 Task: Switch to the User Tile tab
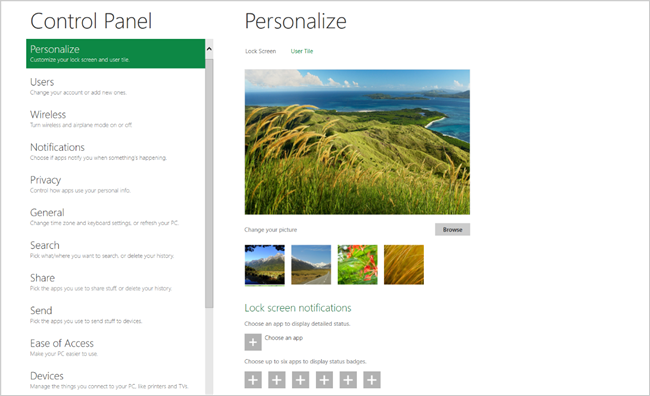(x=302, y=51)
